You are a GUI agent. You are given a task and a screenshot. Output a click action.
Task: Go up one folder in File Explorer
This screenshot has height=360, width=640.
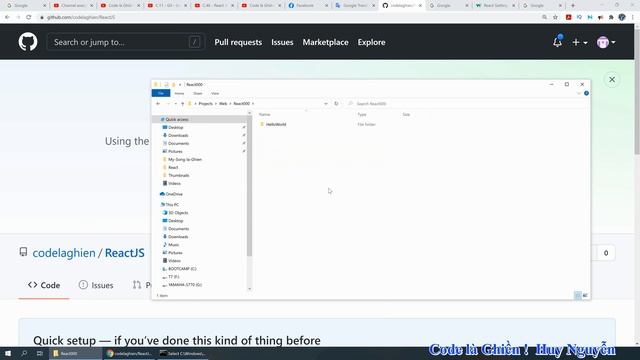[182, 104]
